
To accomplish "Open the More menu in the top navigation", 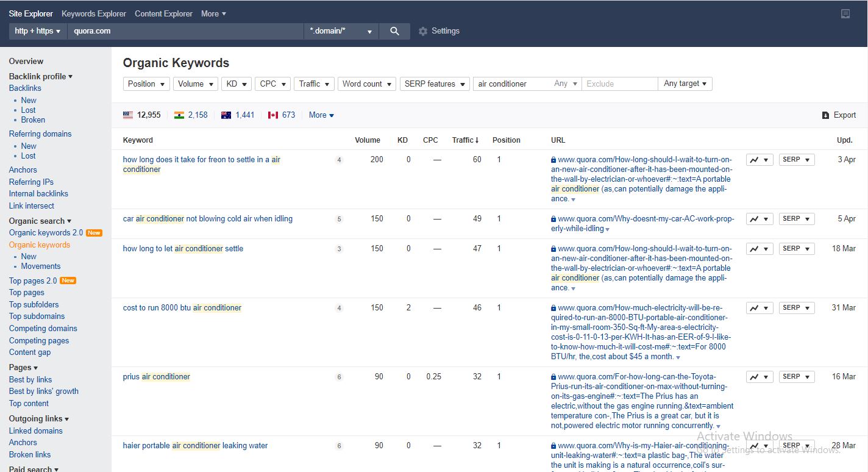I will pos(213,13).
